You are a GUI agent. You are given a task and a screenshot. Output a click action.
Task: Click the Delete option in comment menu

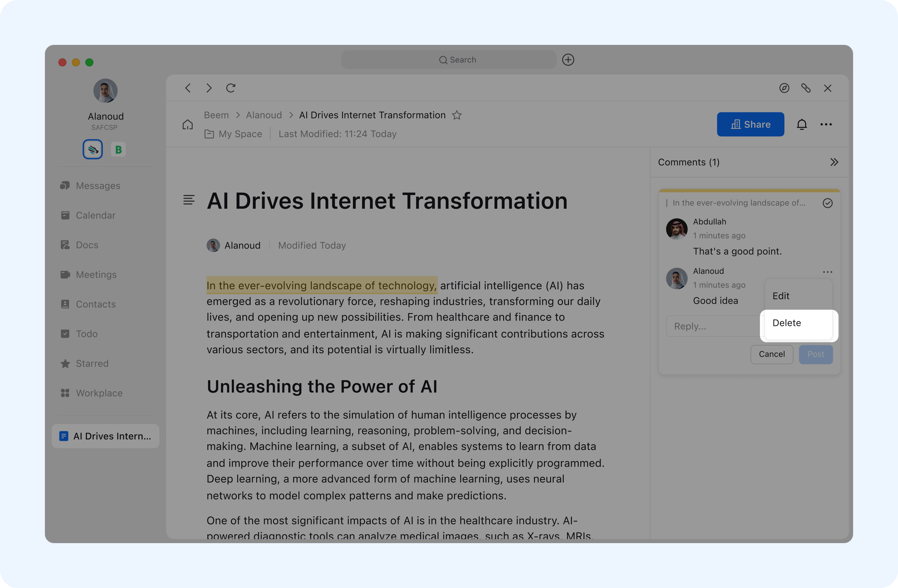[786, 323]
